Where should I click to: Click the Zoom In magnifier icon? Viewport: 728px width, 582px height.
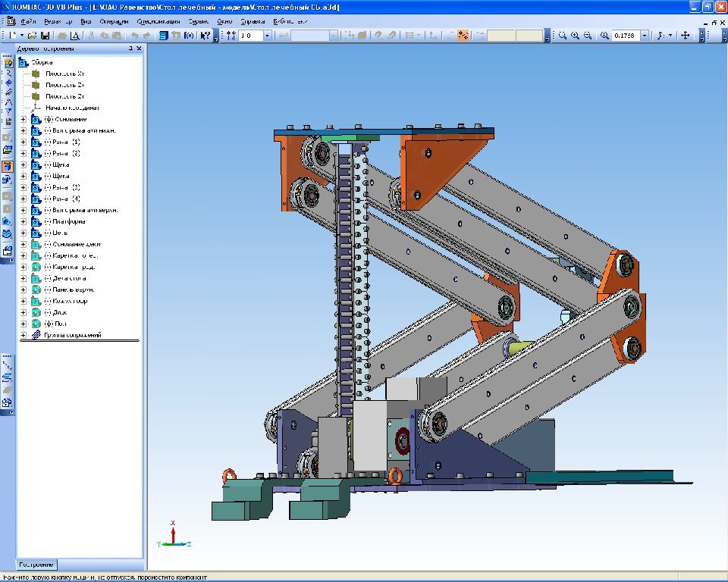click(x=576, y=36)
